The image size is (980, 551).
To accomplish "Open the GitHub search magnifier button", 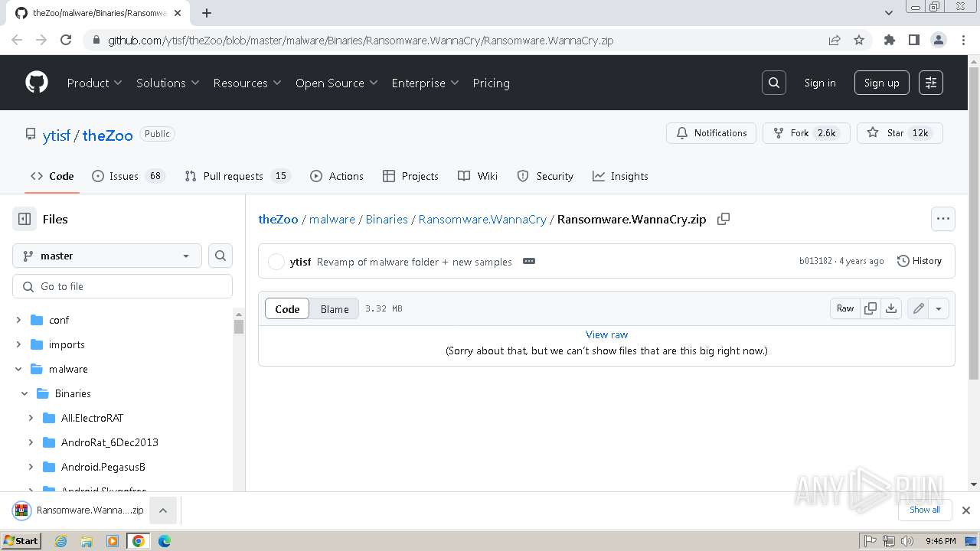I will tap(774, 83).
